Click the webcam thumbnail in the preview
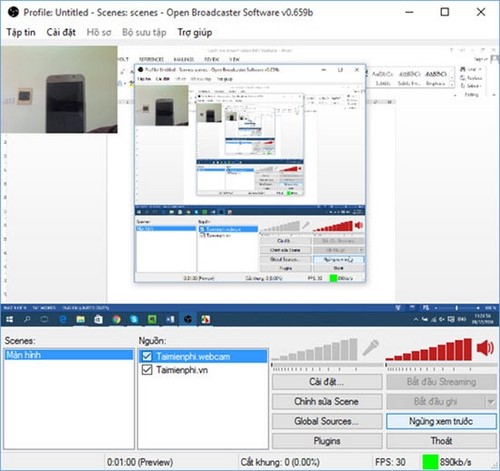This screenshot has height=471, width=500. coord(59,89)
